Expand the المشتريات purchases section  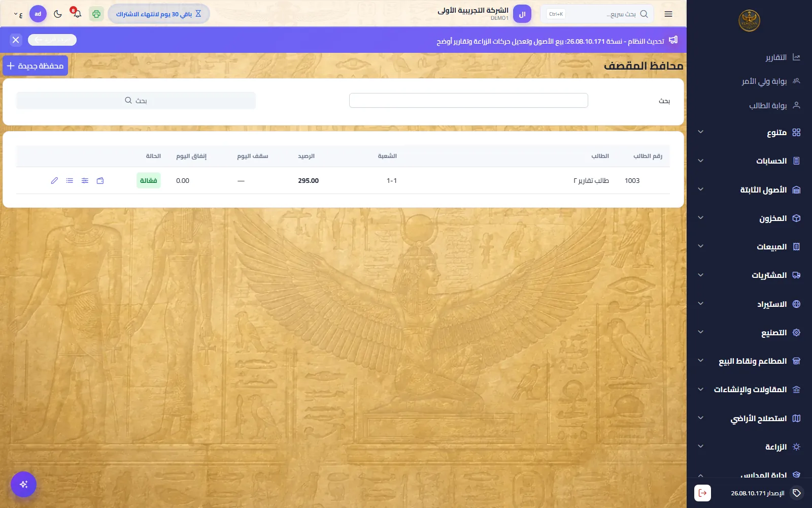(749, 275)
